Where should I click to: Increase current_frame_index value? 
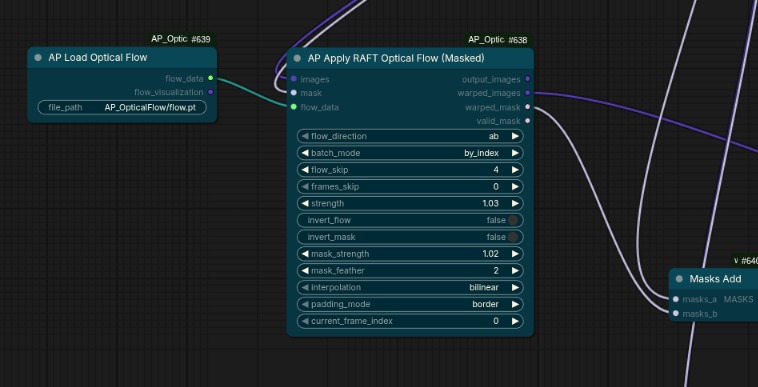pos(515,321)
